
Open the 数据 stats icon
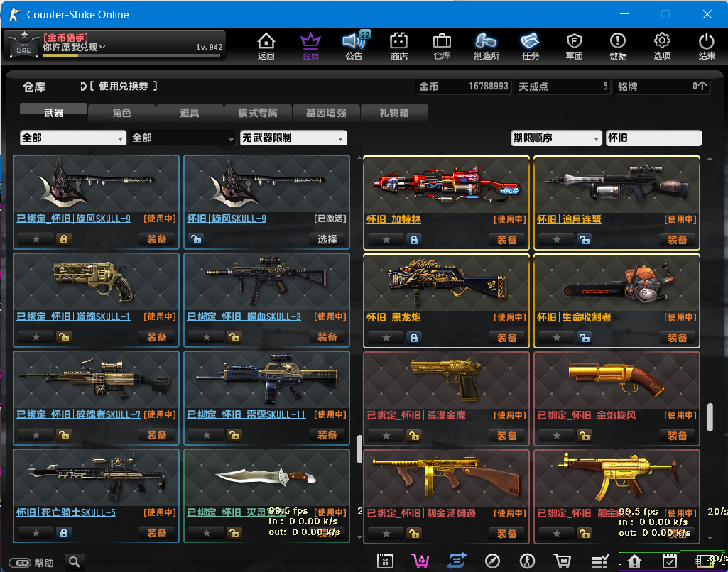pos(618,46)
